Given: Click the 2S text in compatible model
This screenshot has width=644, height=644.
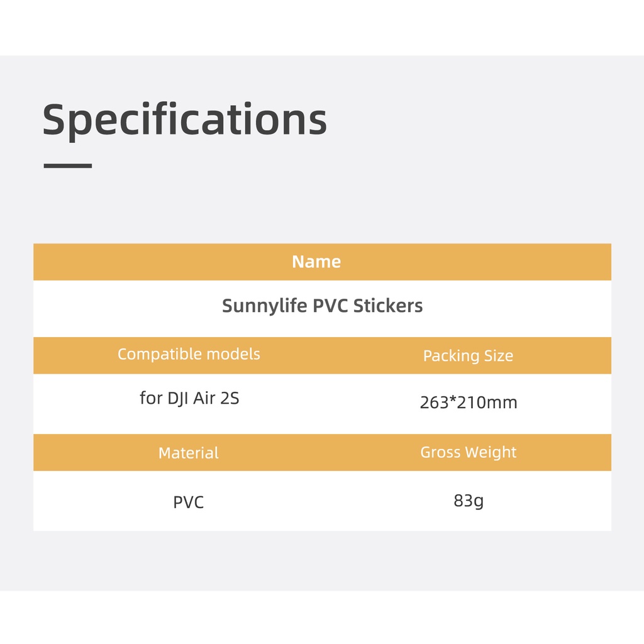Looking at the screenshot, I should (230, 398).
